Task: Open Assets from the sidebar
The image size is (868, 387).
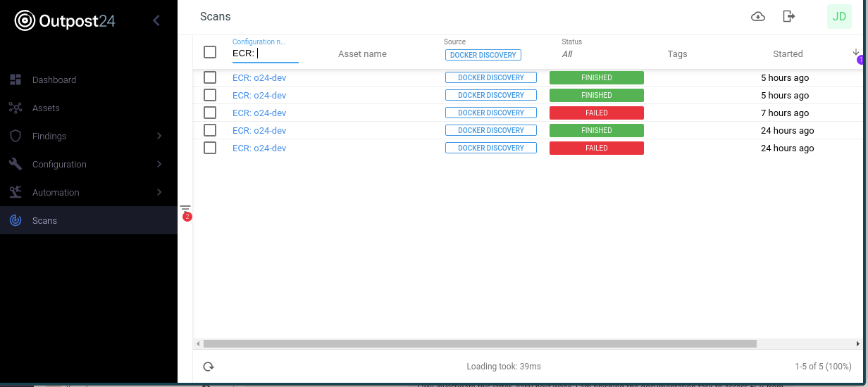Action: pyautogui.click(x=46, y=108)
